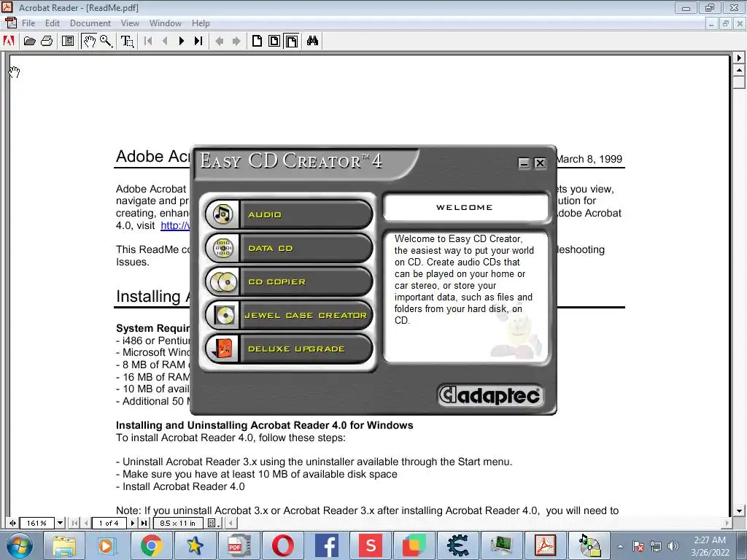The width and height of the screenshot is (747, 560).
Task: Open Find with the binoculars icon
Action: [x=312, y=41]
